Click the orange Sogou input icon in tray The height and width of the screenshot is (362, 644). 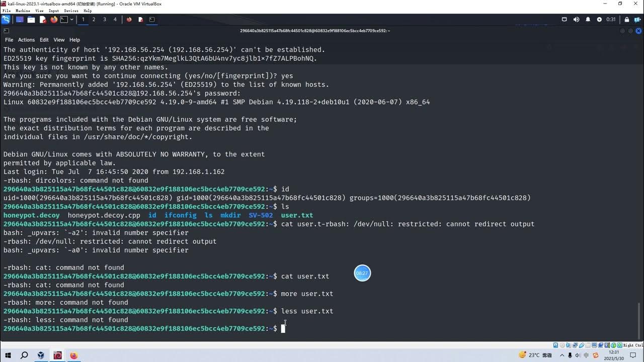[596, 355]
